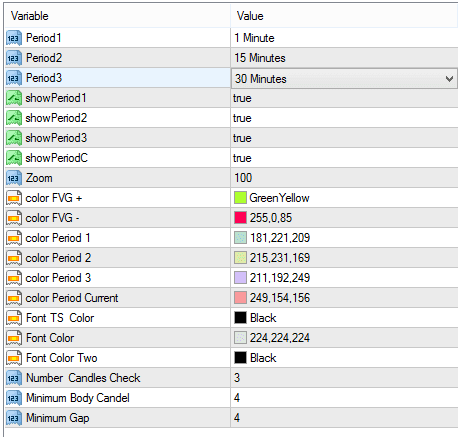Select the showPeriodC variable name
Image resolution: width=458 pixels, height=437 pixels.
pos(57,158)
